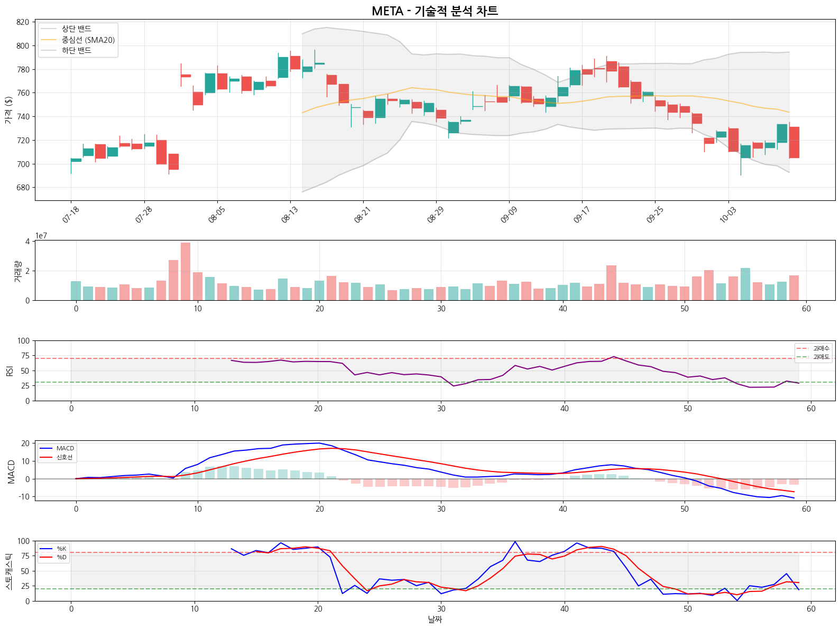The width and height of the screenshot is (840, 629).
Task: Click the 중심선 (SMA20) legend entry
Action: [x=88, y=40]
